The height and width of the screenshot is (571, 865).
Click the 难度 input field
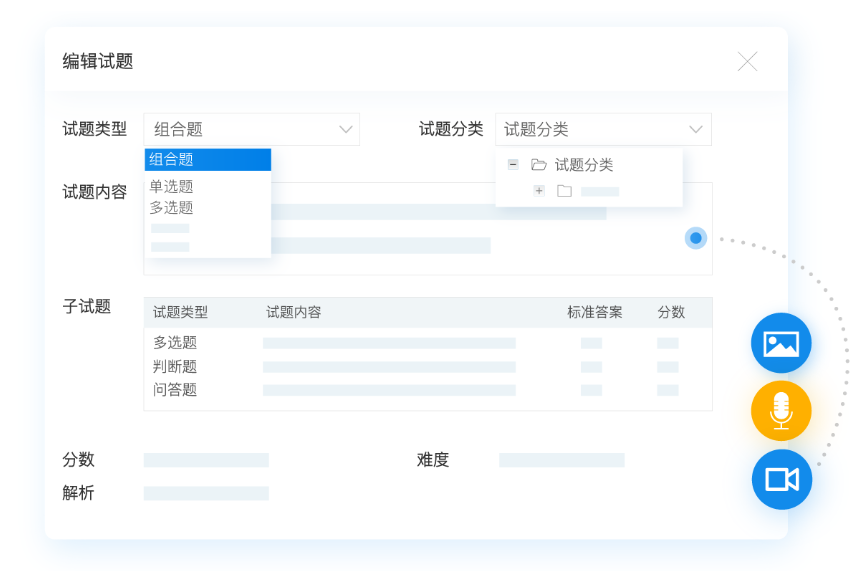(x=561, y=460)
